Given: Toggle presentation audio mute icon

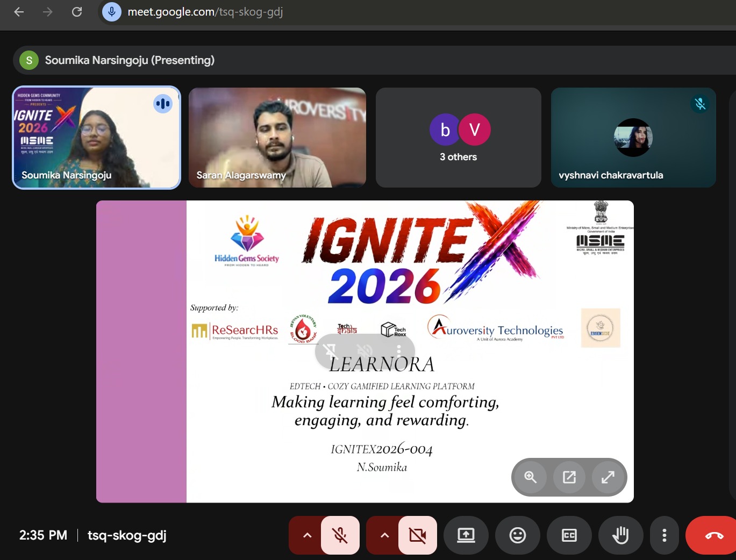Looking at the screenshot, I should pos(365,351).
